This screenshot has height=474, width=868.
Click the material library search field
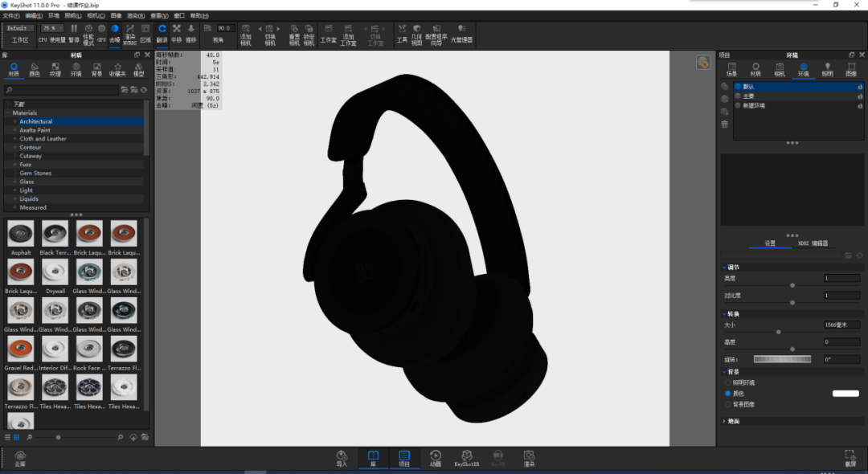61,90
